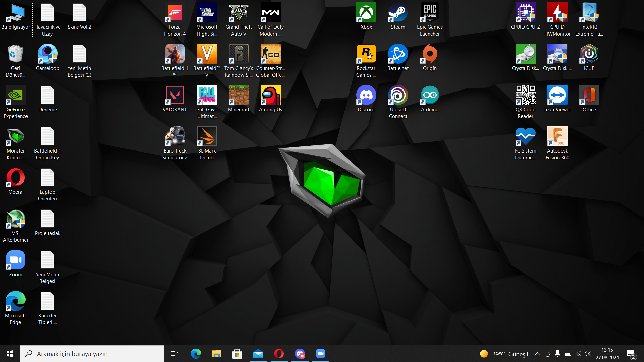644x362 pixels.
Task: Open Steam from the desktop
Action: click(x=398, y=15)
